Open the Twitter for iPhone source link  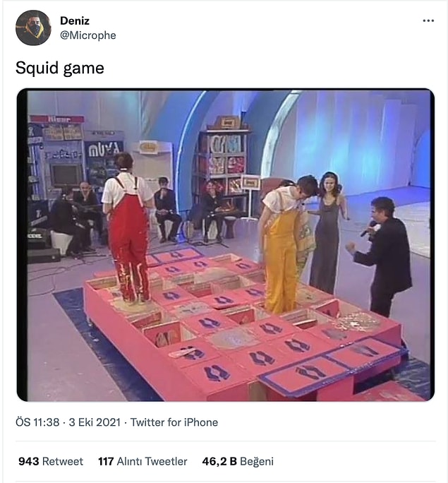174,422
